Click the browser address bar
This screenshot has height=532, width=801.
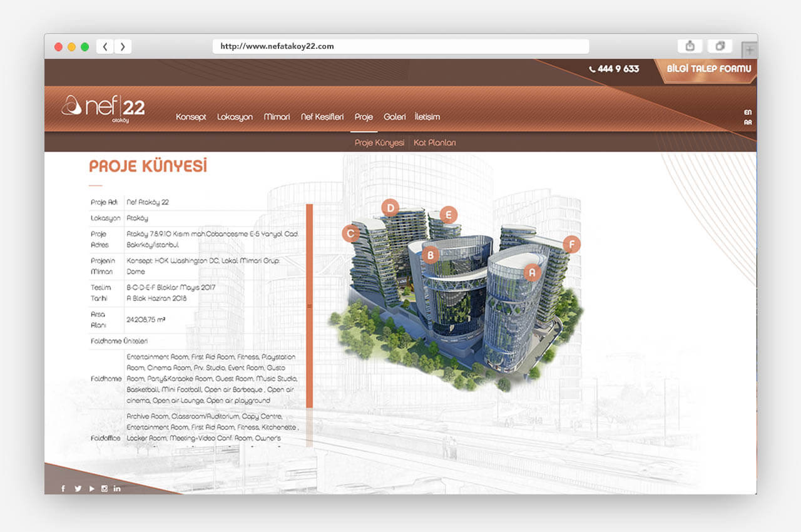(400, 46)
